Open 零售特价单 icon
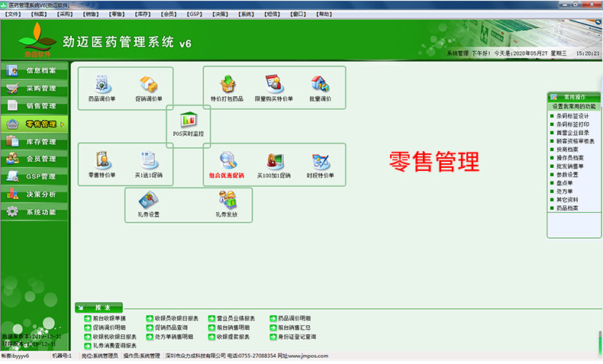Viewport: 603px width, 364px height. click(x=102, y=160)
